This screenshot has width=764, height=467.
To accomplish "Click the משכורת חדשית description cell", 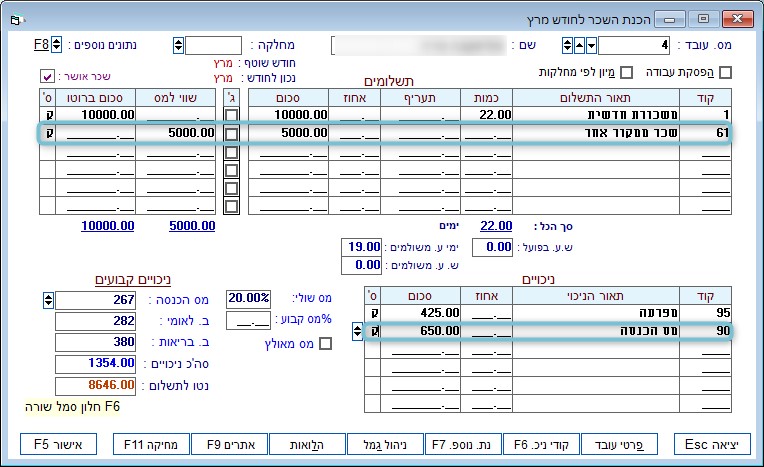I will pyautogui.click(x=596, y=115).
